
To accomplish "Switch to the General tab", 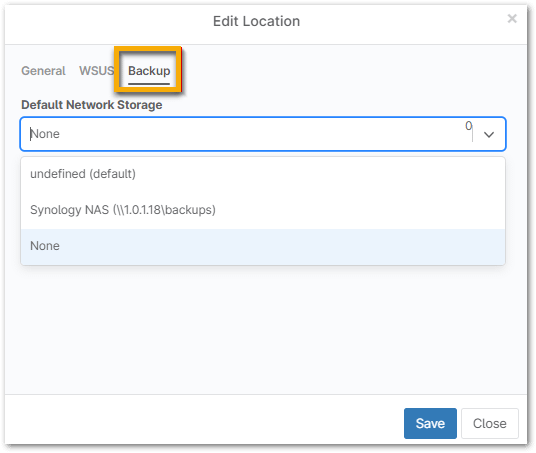I will 43,71.
